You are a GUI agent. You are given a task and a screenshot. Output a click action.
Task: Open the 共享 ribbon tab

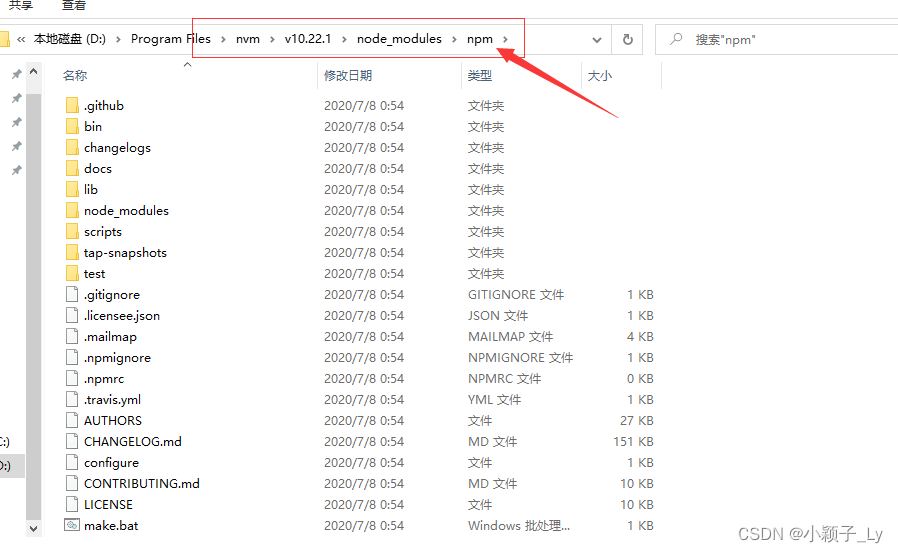pos(21,5)
